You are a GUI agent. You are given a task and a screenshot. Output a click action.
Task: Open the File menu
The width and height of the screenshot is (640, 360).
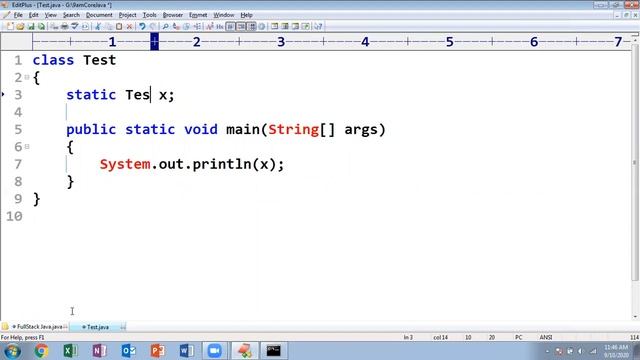[18, 15]
